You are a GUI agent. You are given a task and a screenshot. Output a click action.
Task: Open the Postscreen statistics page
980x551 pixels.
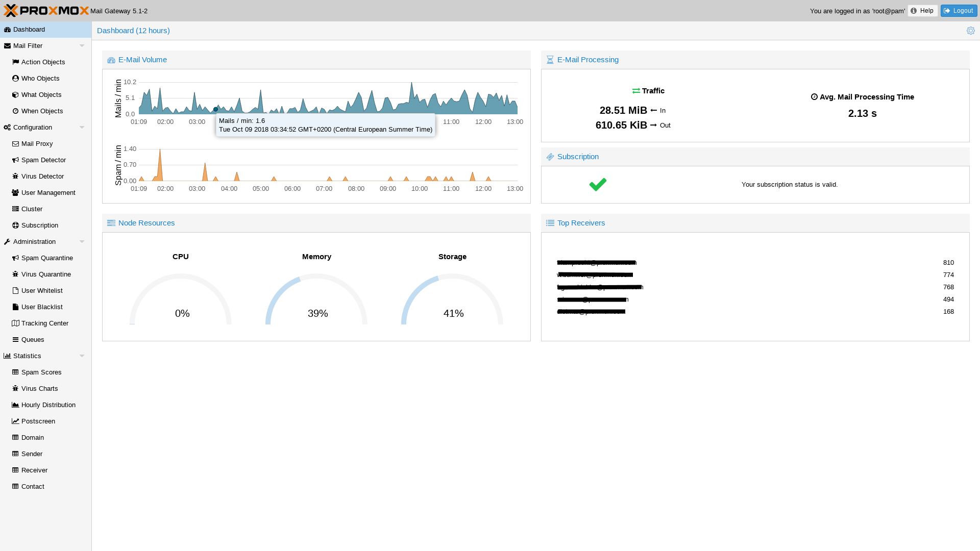(x=38, y=421)
